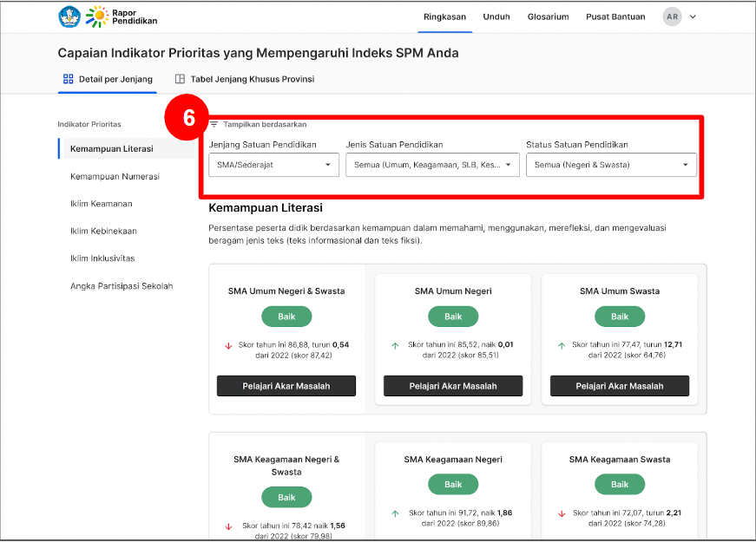The height and width of the screenshot is (542, 756).
Task: Expand the account chevron beside the AR avatar
Action: tap(693, 16)
